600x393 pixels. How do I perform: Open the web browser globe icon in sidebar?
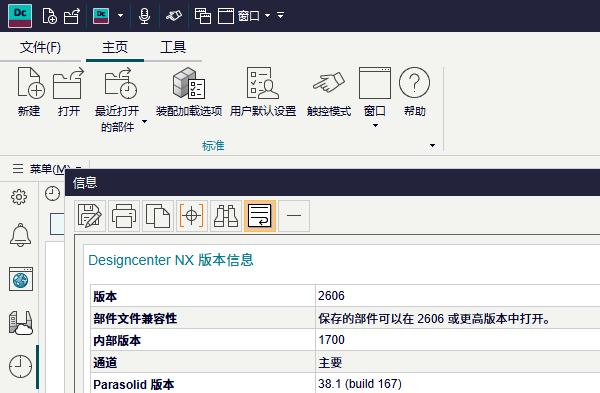tap(21, 279)
